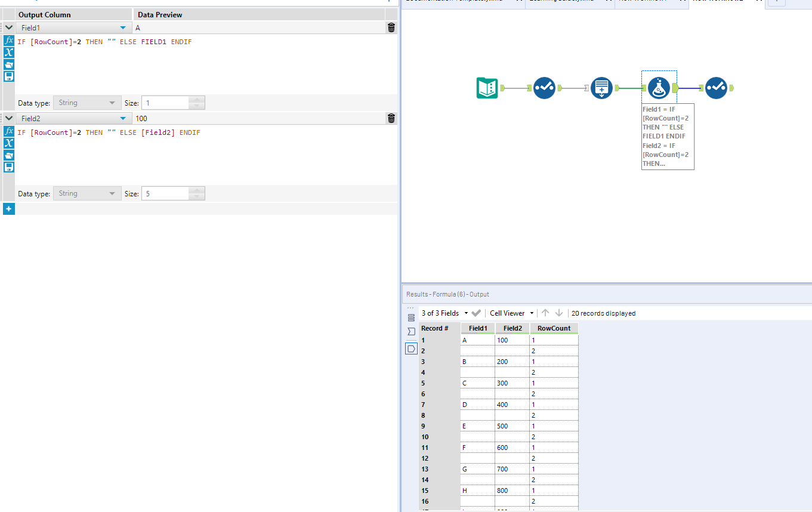Select the Input Data tool on canvas
Screen dimensions: 812x512
(x=487, y=88)
